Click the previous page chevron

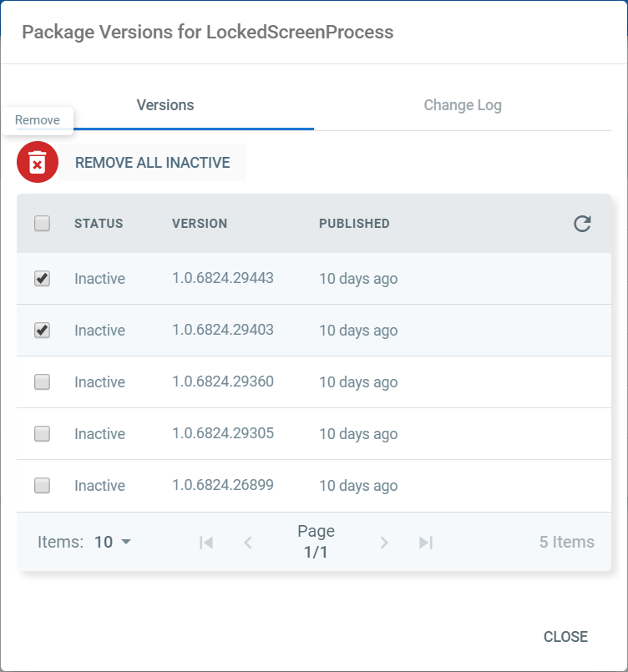coord(248,542)
